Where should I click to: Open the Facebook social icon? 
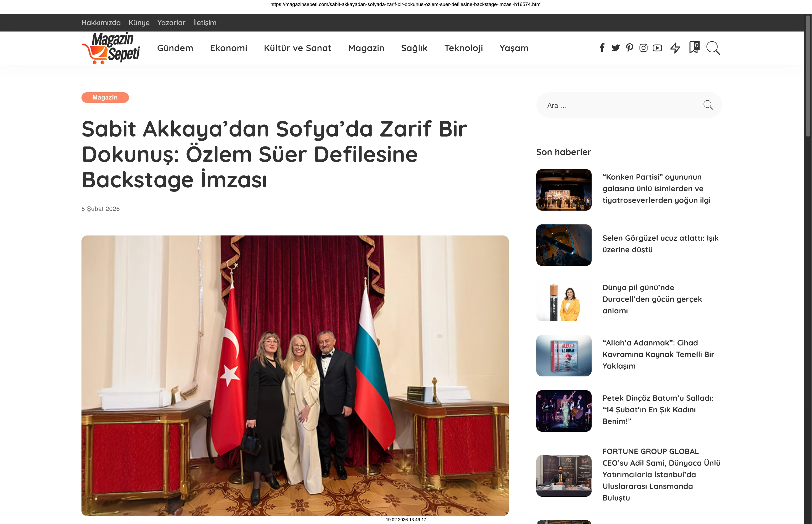tap(602, 48)
